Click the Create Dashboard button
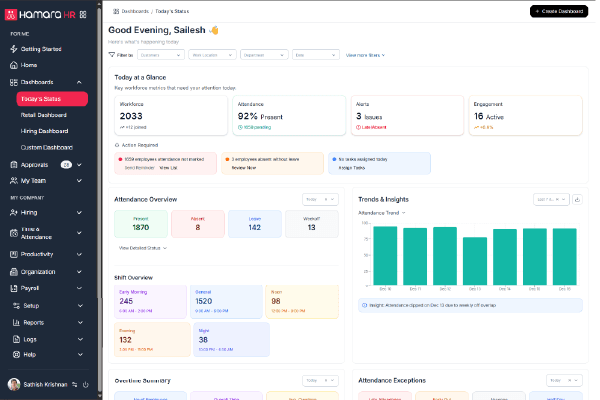Image resolution: width=600 pixels, height=400 pixels. [x=559, y=11]
